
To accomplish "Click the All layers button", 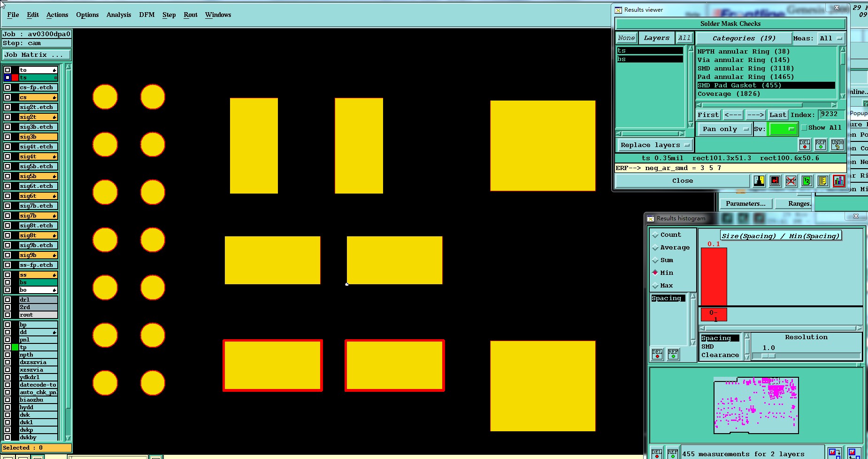I will [x=684, y=38].
